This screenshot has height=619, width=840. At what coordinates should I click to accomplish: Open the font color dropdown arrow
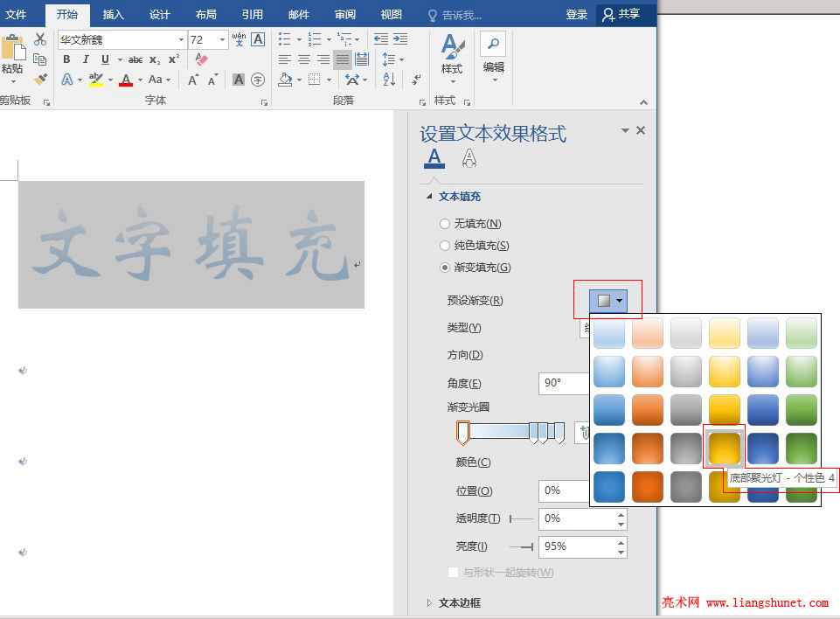pos(141,80)
